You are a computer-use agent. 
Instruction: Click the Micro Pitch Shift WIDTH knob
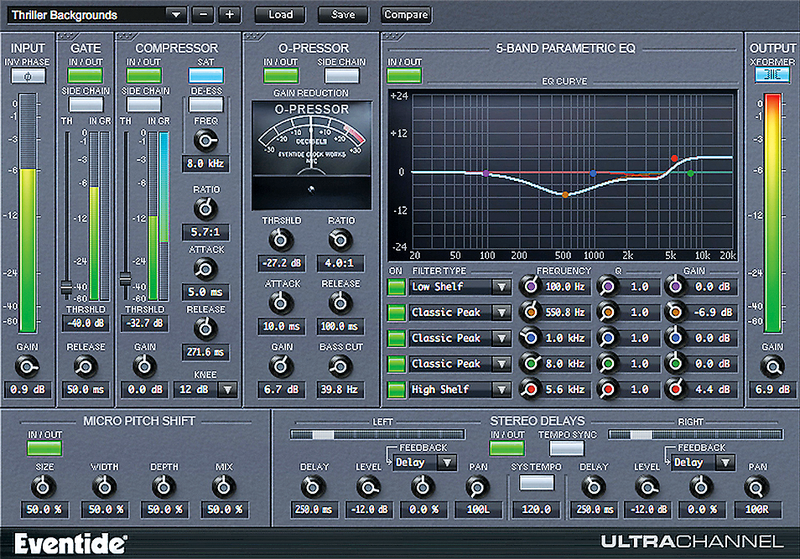tap(104, 487)
